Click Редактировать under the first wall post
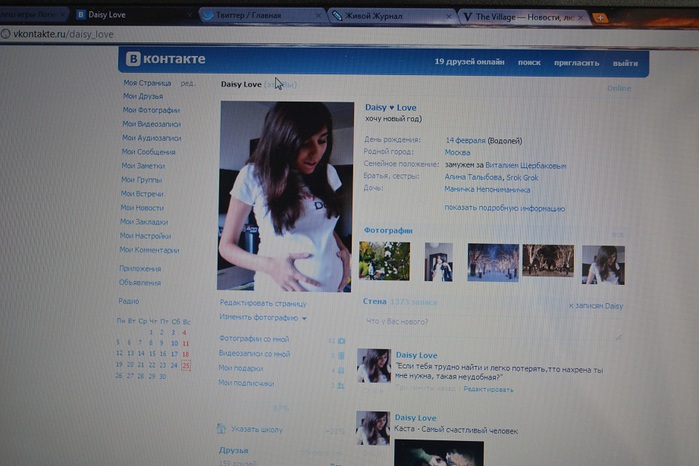The image size is (699, 466). coord(488,389)
